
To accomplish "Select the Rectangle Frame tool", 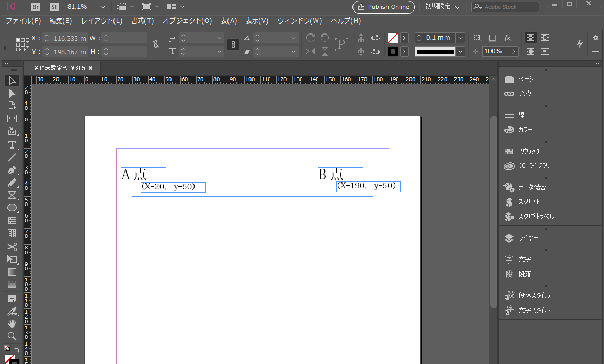I will pyautogui.click(x=12, y=195).
